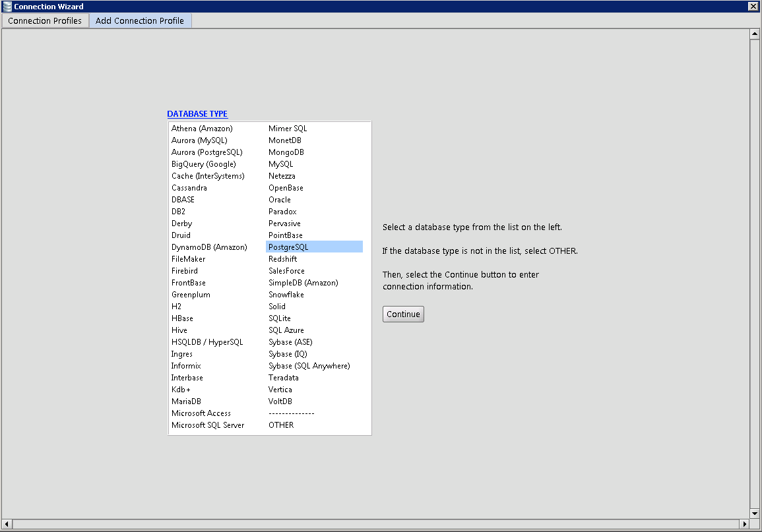
Task: Select Cassandra in the database list
Action: pos(189,188)
